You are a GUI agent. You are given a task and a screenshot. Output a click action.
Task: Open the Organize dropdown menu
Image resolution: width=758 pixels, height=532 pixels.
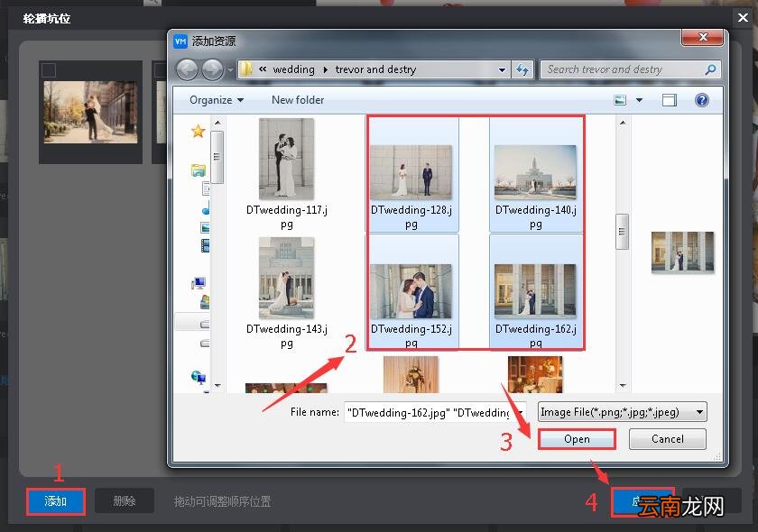pyautogui.click(x=217, y=100)
